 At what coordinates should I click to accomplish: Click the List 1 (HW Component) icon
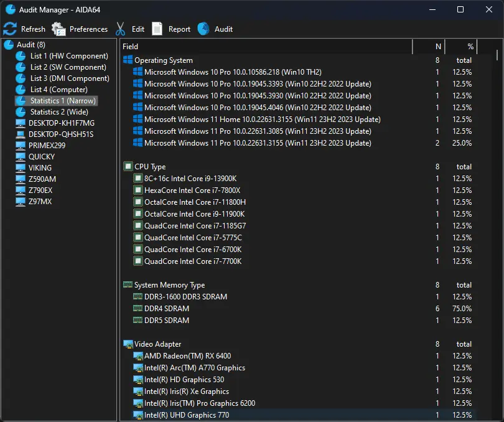(21, 56)
